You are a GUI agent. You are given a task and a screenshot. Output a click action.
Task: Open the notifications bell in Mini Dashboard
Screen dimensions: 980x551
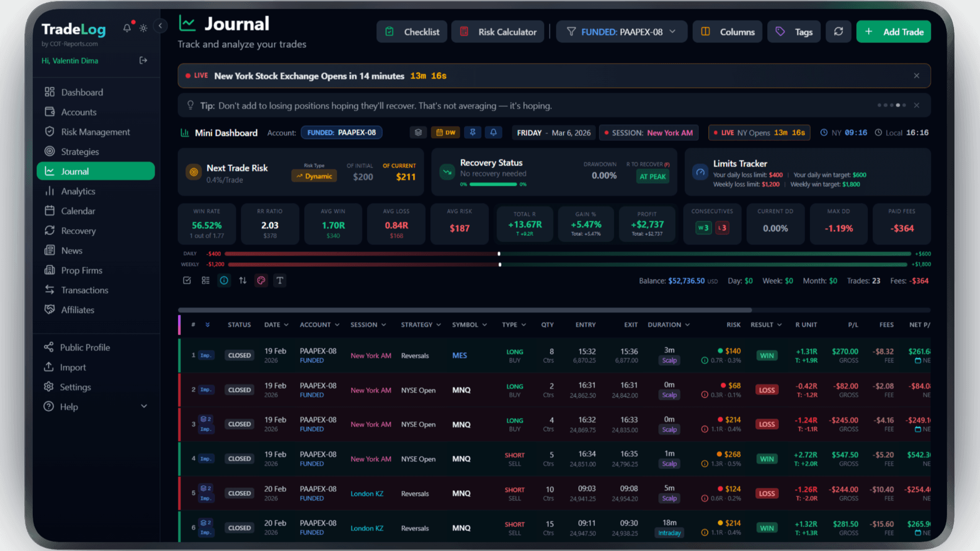click(493, 132)
